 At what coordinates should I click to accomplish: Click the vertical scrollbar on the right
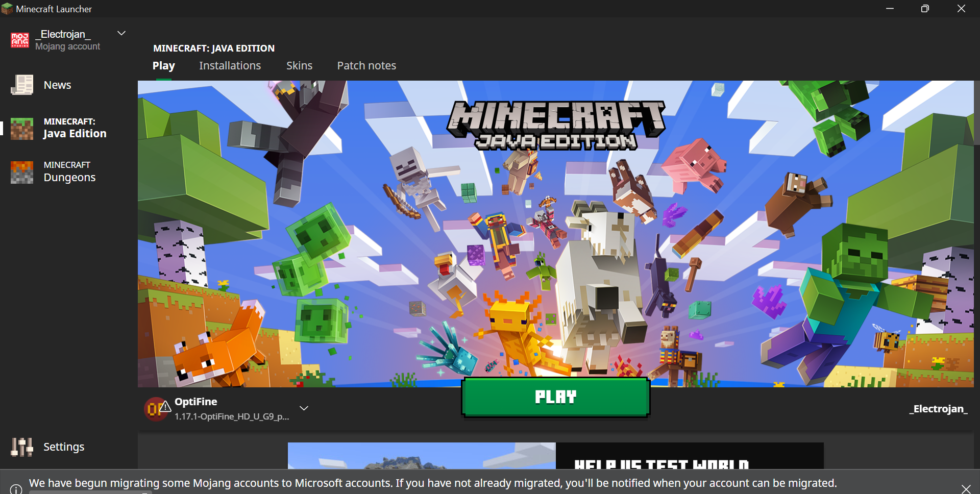point(977,112)
